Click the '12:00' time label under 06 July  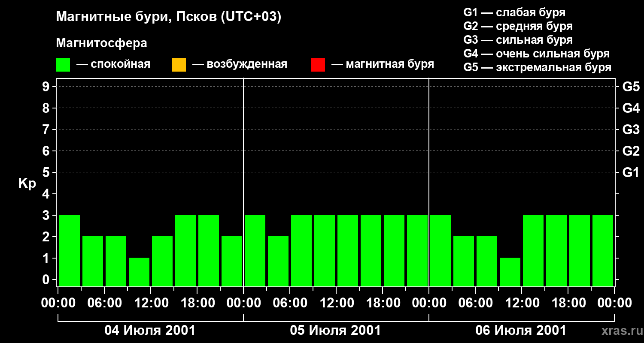point(522,303)
